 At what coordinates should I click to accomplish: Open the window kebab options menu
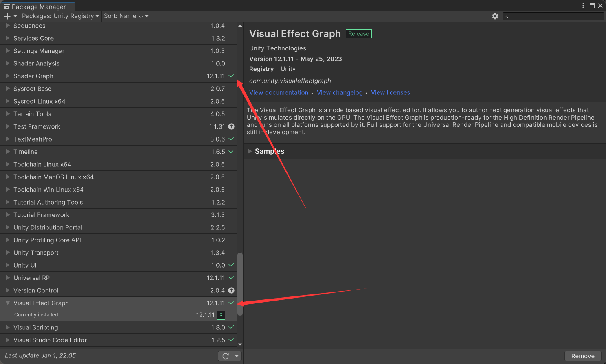pyautogui.click(x=583, y=6)
